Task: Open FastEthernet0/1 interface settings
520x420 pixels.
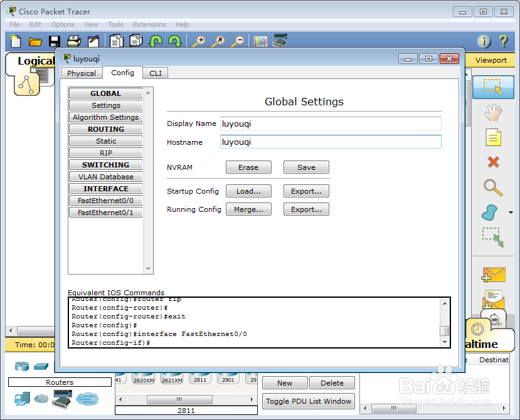Action: coord(106,213)
